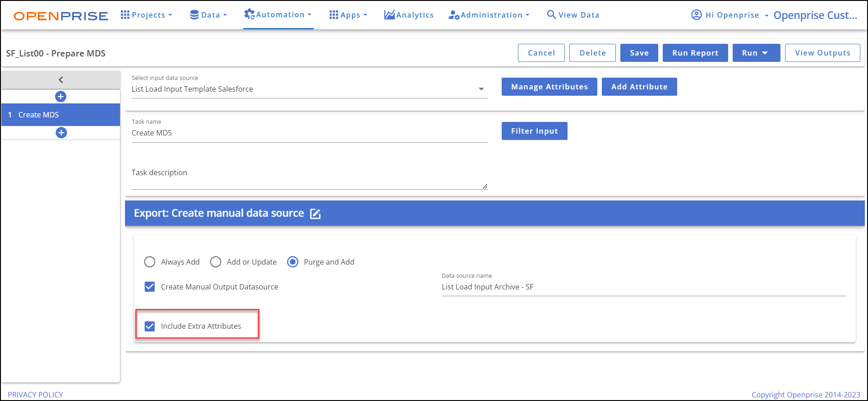Select Add or Update radio button
Viewport: 868px width, 401px height.
click(216, 262)
